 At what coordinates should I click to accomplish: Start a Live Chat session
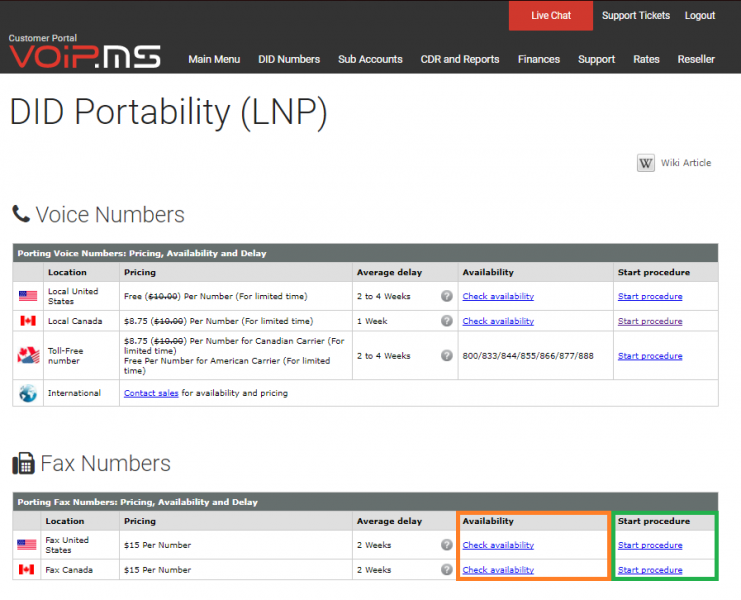point(551,16)
